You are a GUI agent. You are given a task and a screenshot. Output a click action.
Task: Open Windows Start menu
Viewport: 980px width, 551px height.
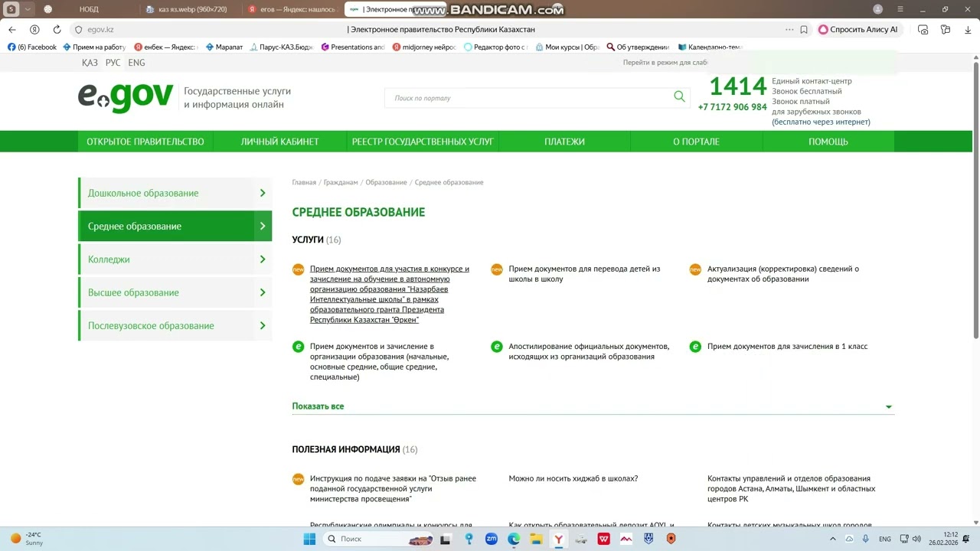tap(309, 539)
